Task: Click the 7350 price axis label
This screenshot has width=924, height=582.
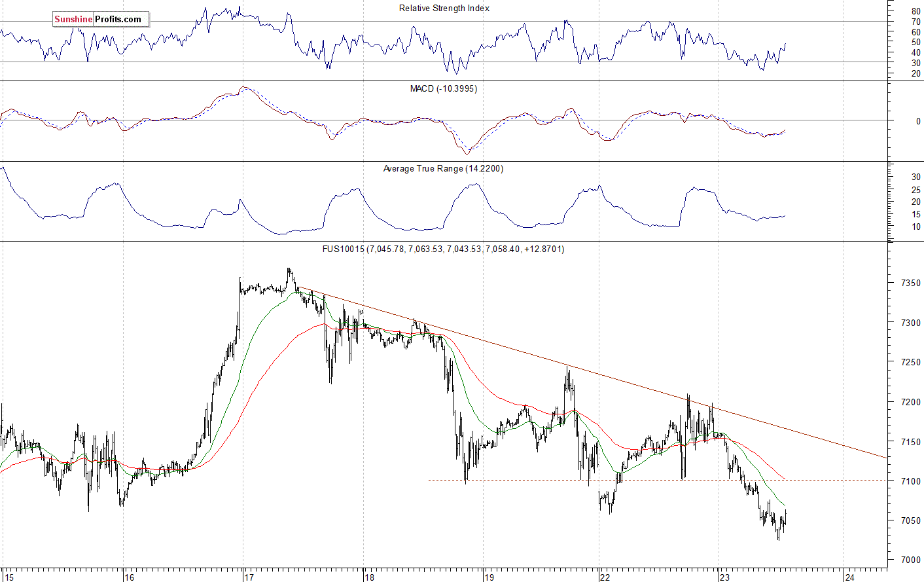Action: click(x=911, y=283)
